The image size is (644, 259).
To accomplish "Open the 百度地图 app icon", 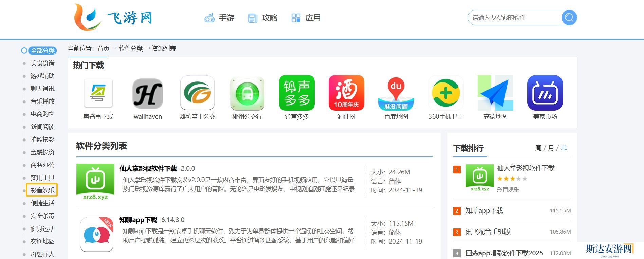I will [396, 93].
